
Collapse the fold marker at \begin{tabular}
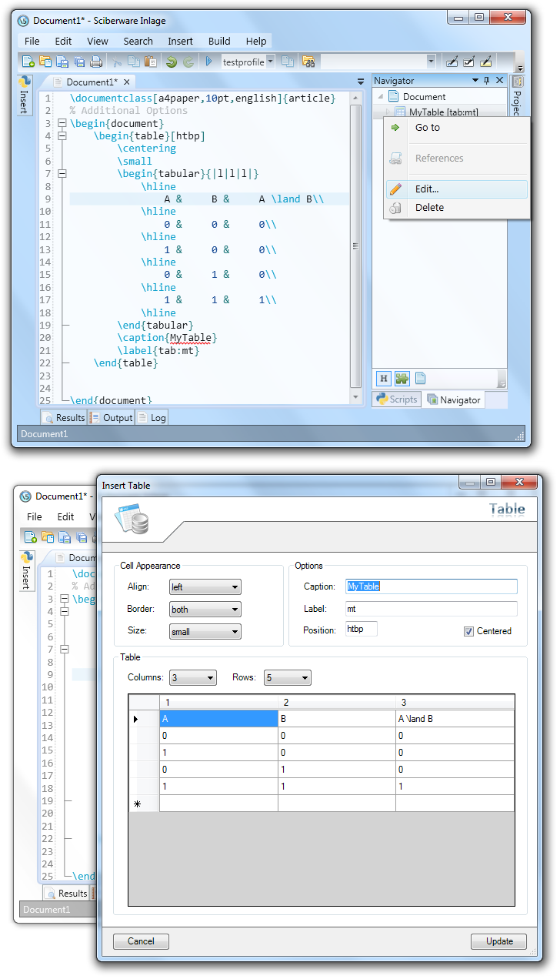(62, 174)
